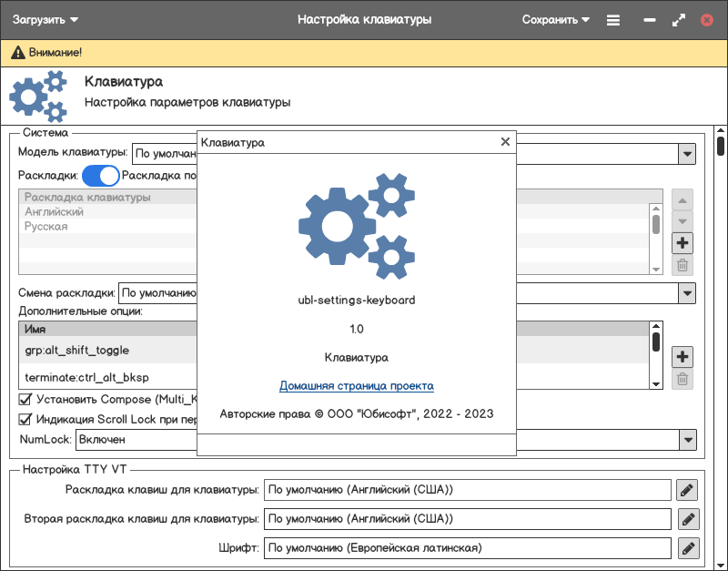The height and width of the screenshot is (571, 728).
Task: Edit the Шрифт font with pencil icon
Action: point(688,548)
